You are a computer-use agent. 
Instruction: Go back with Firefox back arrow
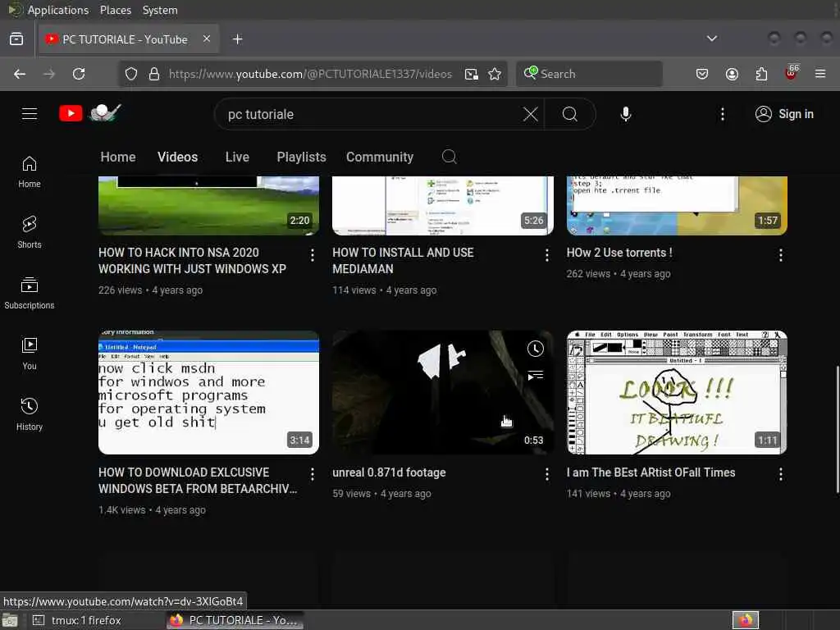(x=20, y=74)
